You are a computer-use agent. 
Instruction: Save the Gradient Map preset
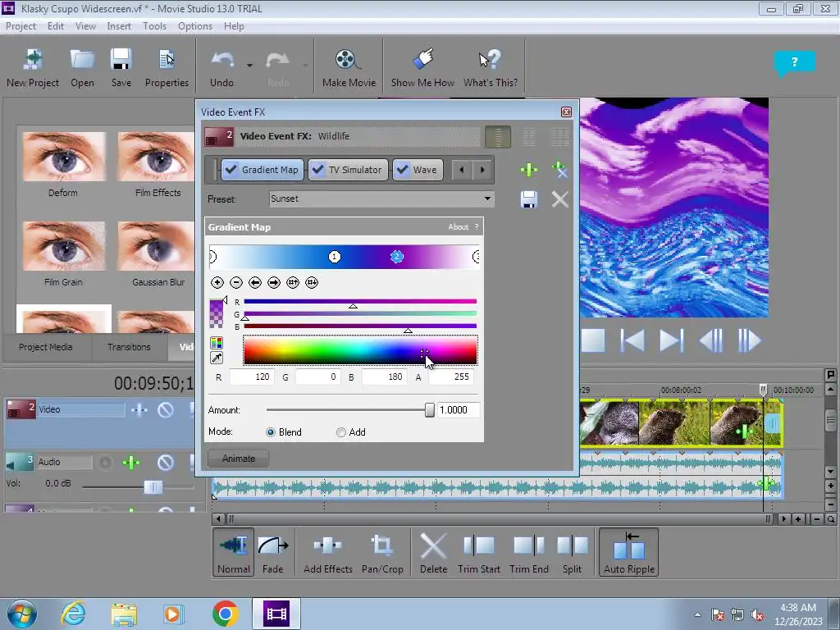point(529,199)
